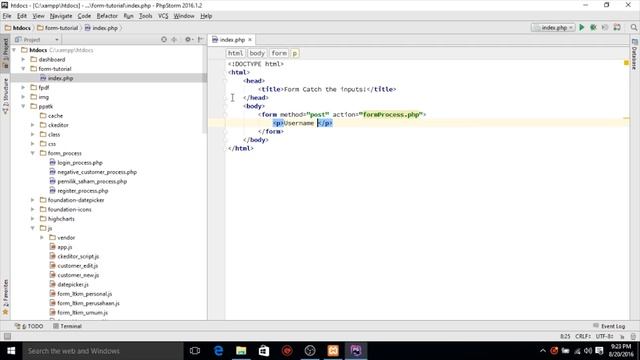The image size is (640, 360).
Task: Expand the foundation-datepicker folder
Action: [x=33, y=200]
